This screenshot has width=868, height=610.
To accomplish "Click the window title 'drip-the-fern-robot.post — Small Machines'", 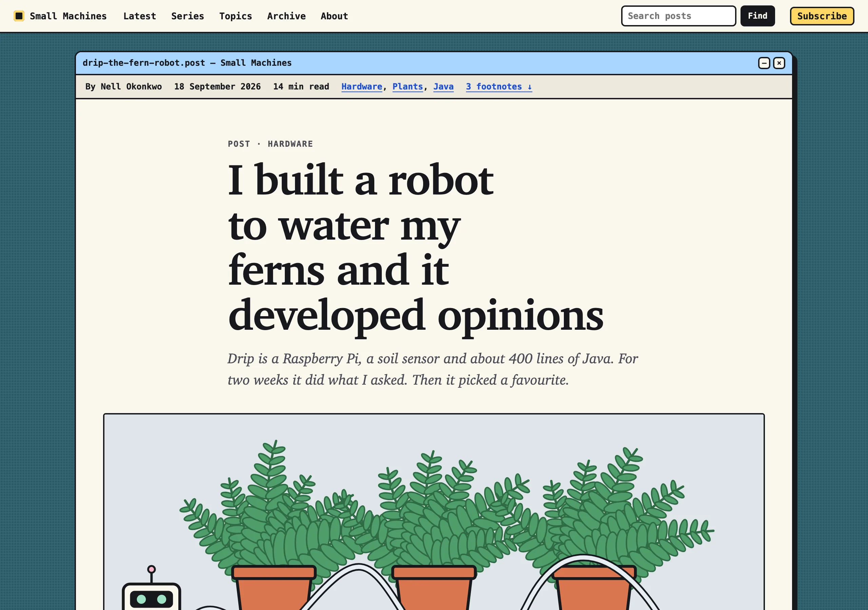I will 187,63.
